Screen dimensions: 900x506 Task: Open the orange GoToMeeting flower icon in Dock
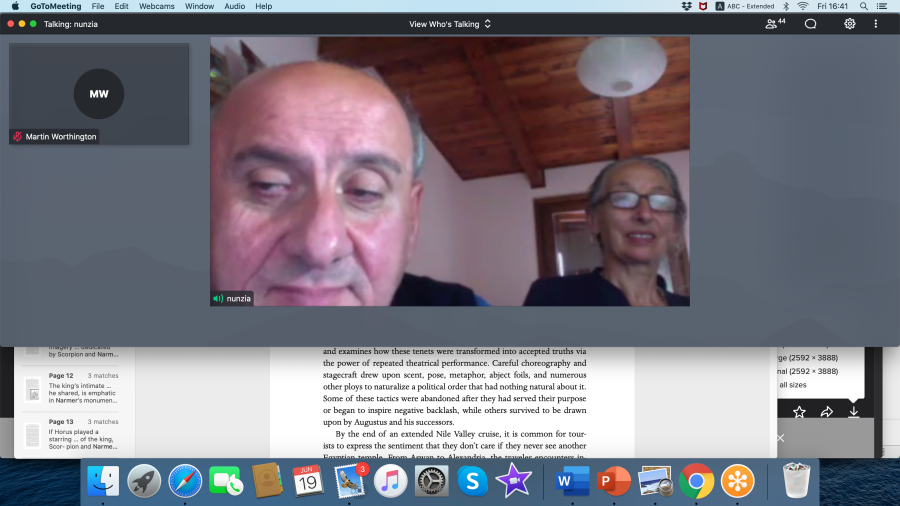coord(738,481)
